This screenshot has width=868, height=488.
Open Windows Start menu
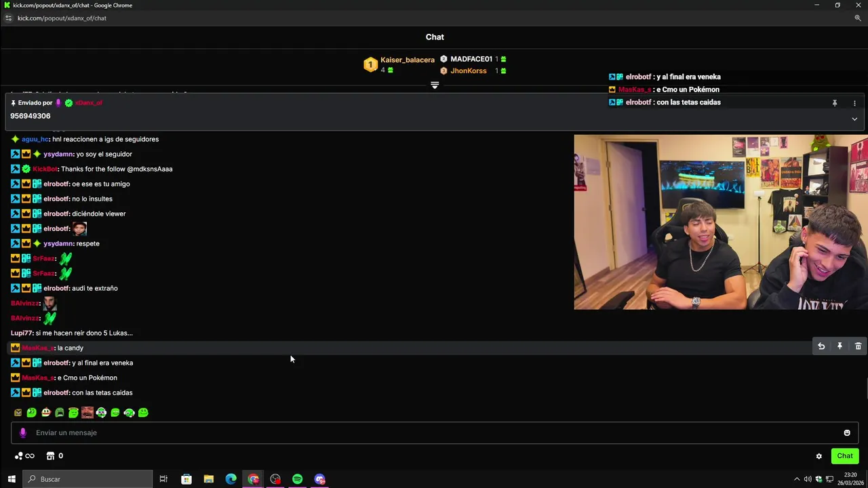[12, 479]
